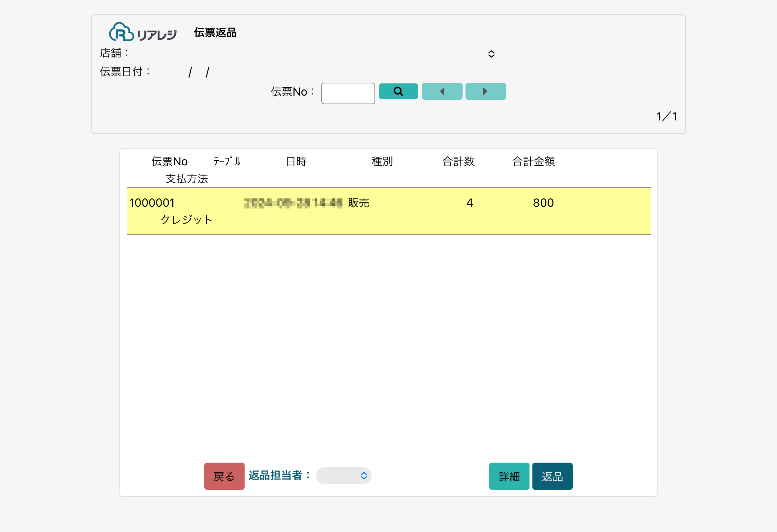Click the magnifier search button

[398, 91]
